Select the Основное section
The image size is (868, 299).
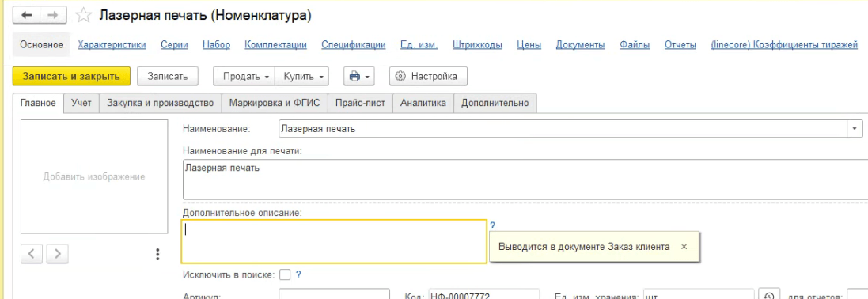pos(41,45)
